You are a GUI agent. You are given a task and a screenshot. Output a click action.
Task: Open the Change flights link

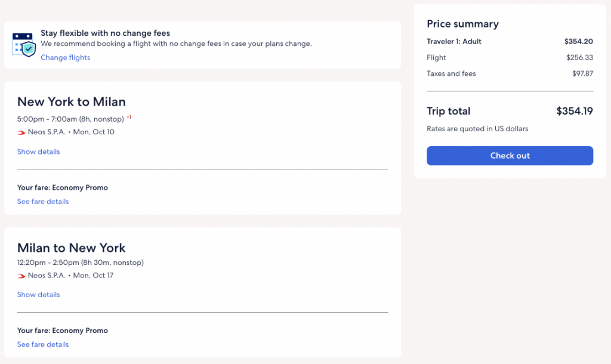pos(65,58)
